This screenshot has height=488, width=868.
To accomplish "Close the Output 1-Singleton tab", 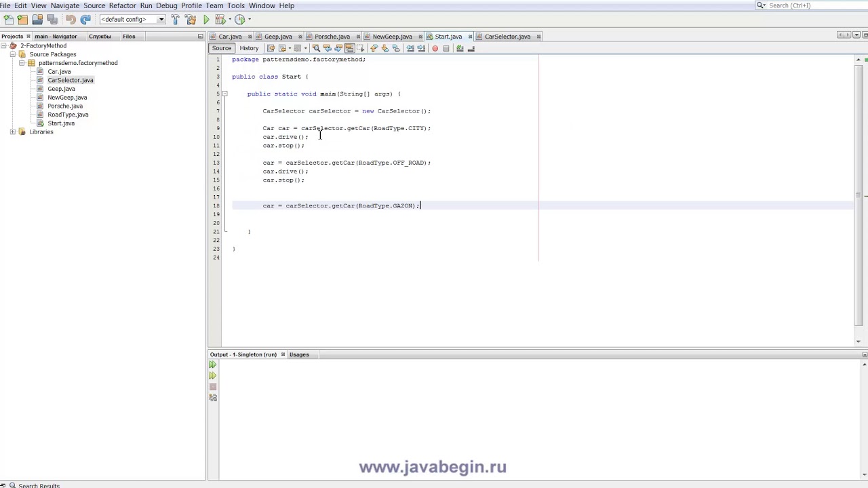I will point(283,354).
